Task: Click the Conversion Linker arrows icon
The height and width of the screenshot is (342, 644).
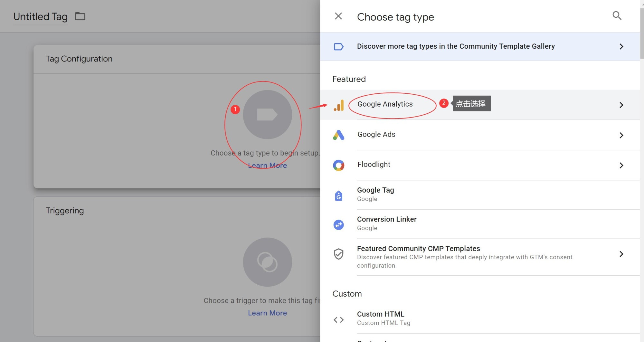Action: 338,225
